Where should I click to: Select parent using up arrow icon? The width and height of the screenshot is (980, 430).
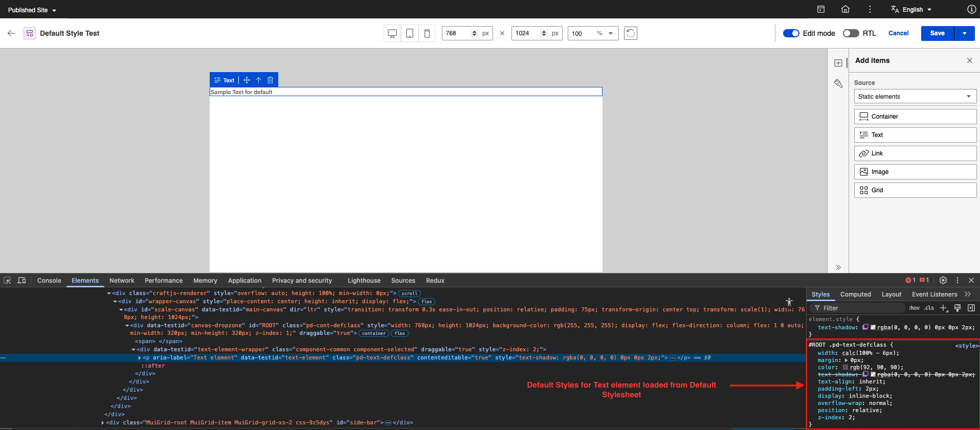259,80
